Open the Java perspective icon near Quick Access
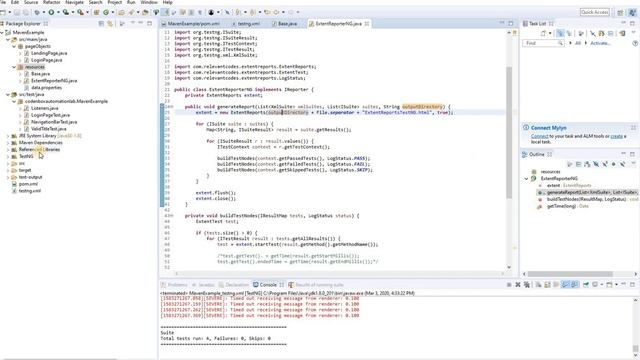Screen dimensions: 640x360 pyautogui.click(x=632, y=12)
